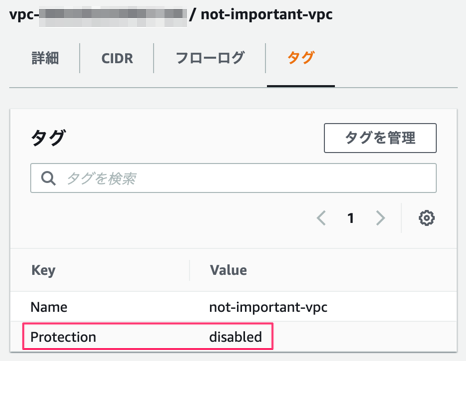Open table preferences gear icon
This screenshot has height=402, width=466.
click(x=426, y=218)
